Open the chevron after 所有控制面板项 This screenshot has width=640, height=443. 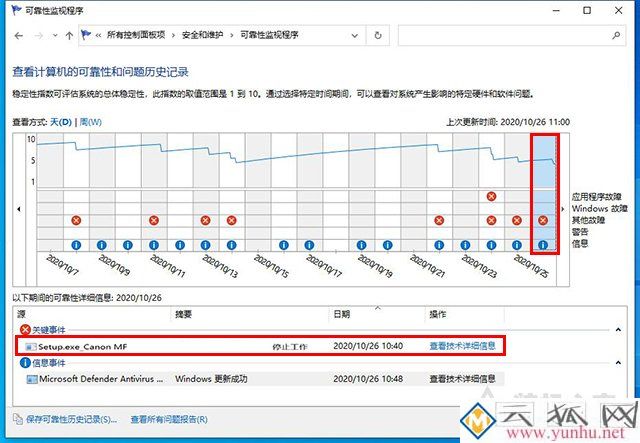173,36
